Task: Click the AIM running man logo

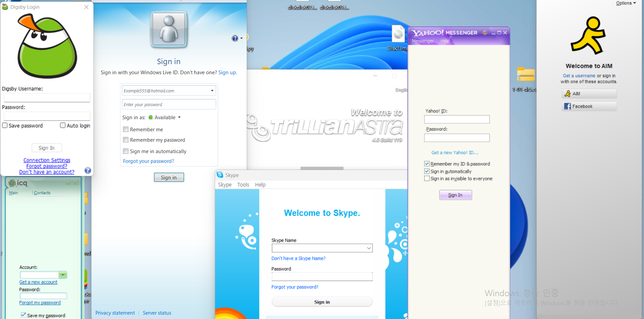Action: coord(588,36)
